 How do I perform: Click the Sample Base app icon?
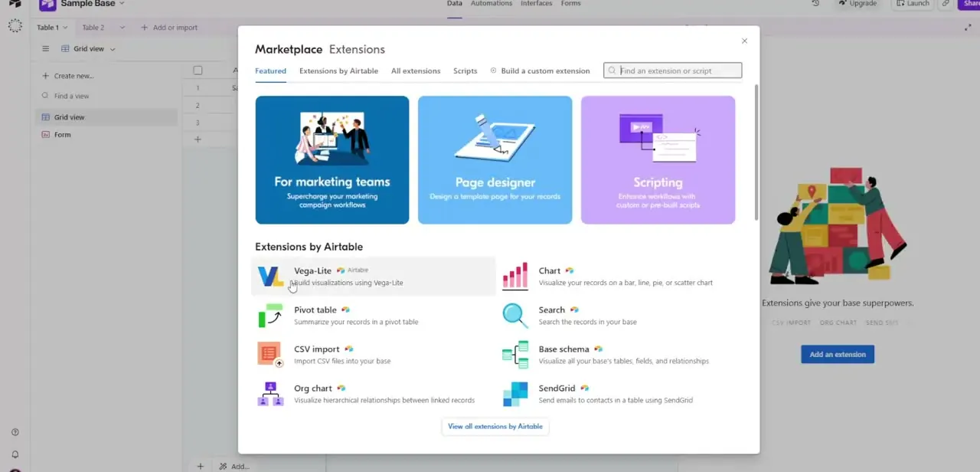click(x=47, y=5)
